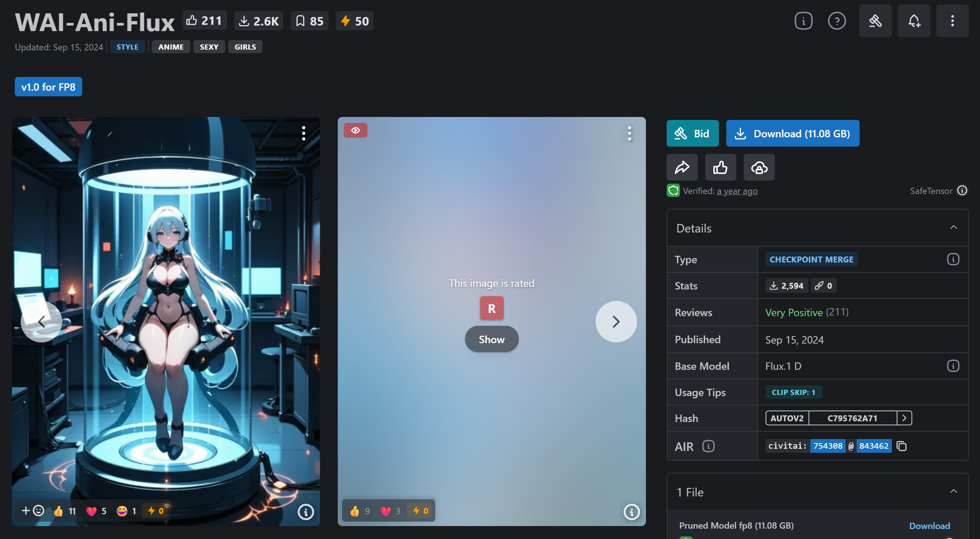
Task: Click the ANIME tag chip
Action: 171,47
